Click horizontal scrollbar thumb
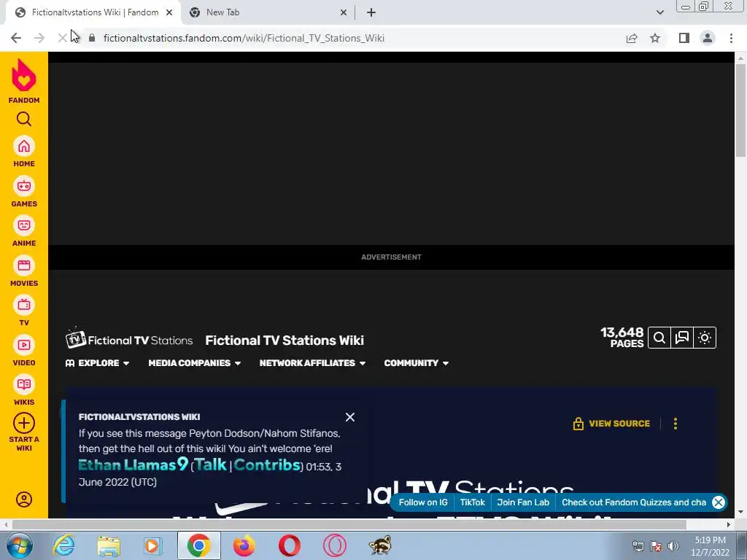The image size is (747, 560). (349, 524)
